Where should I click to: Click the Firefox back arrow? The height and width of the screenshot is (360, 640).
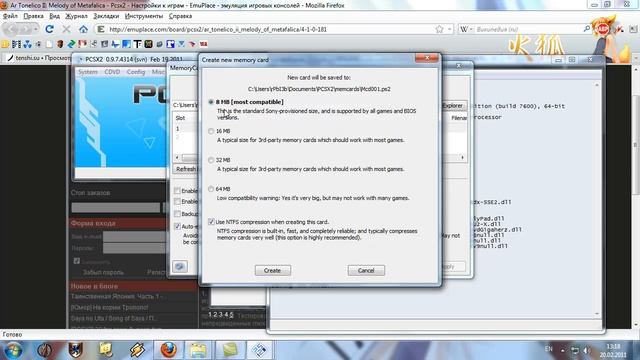click(11, 29)
